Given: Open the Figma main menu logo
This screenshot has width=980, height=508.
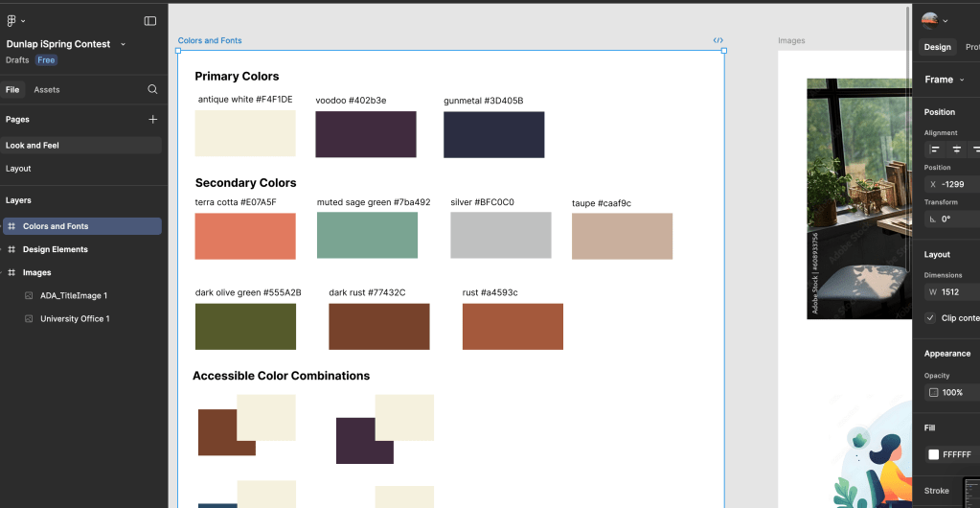Looking at the screenshot, I should click(12, 20).
